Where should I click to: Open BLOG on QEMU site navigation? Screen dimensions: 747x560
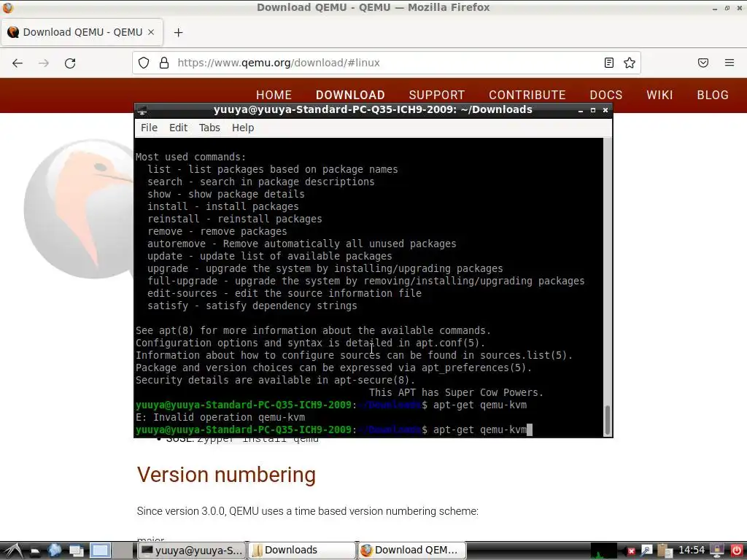[x=713, y=95]
